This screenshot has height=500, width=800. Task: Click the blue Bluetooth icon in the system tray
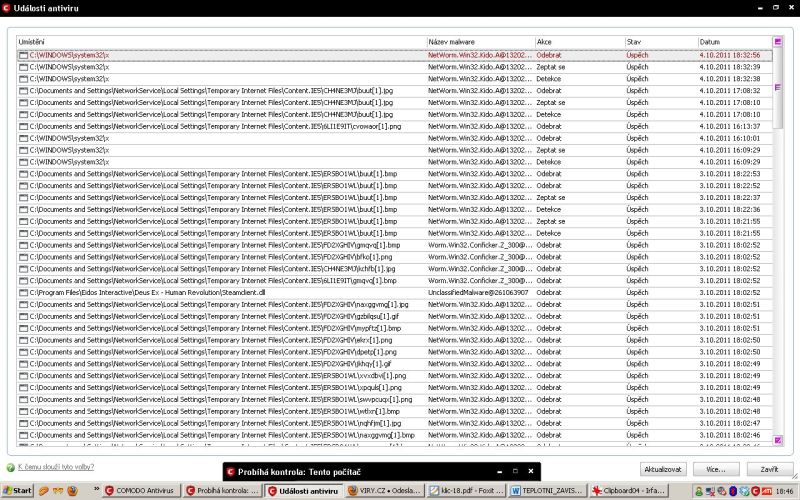point(733,491)
